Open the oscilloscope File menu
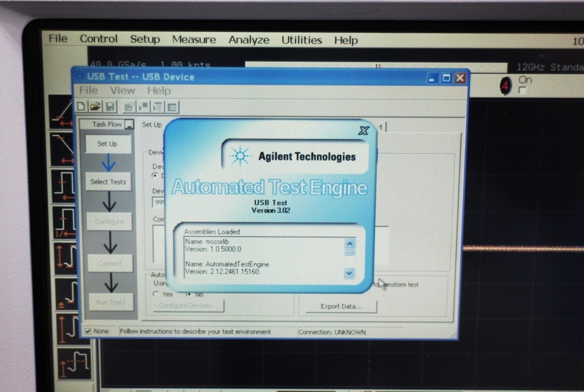 point(58,38)
